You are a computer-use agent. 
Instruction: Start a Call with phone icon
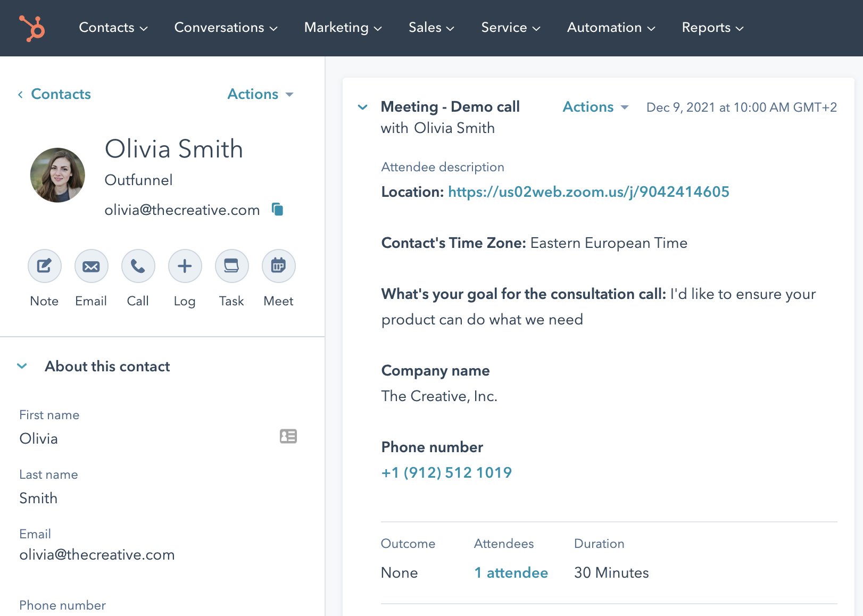[138, 266]
